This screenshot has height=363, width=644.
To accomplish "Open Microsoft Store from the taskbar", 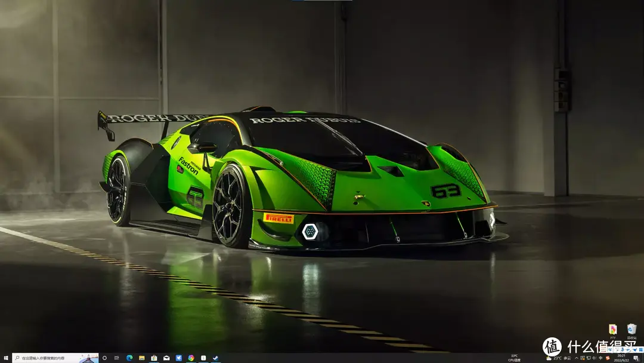I will click(154, 358).
